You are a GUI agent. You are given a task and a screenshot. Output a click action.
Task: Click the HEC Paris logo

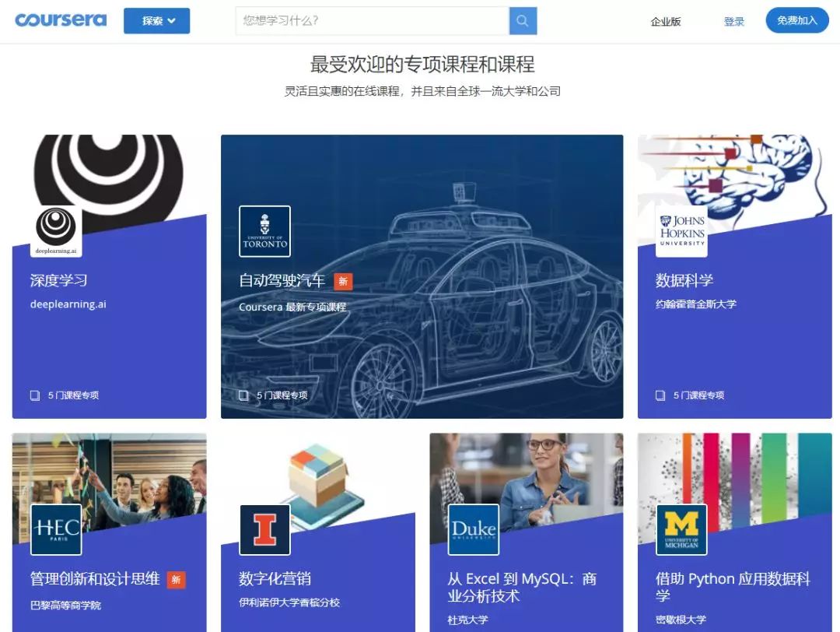56,529
